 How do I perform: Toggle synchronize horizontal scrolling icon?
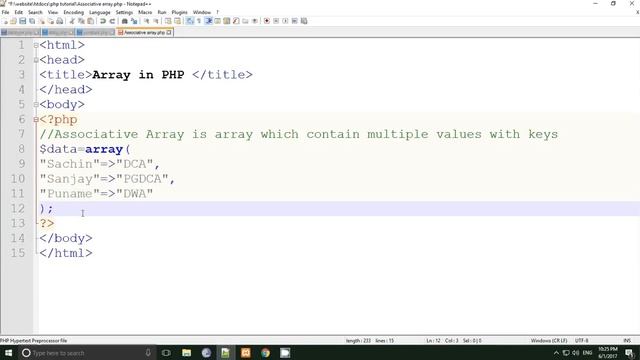(177, 21)
